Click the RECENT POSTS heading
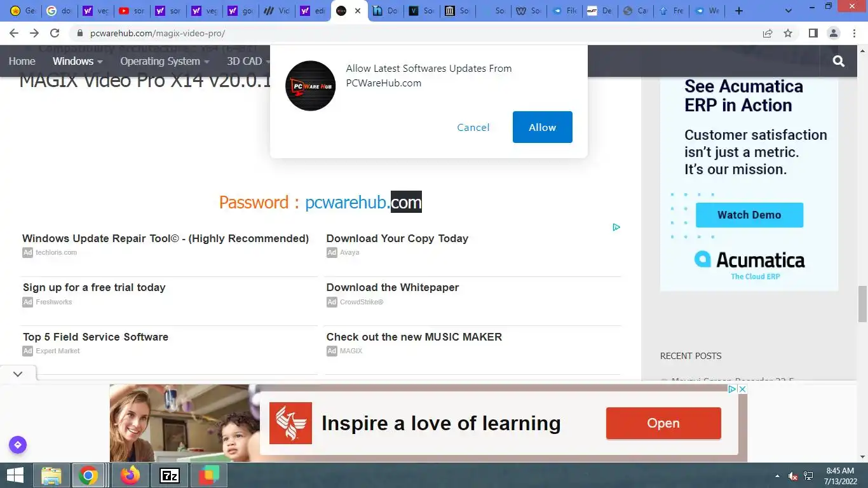The height and width of the screenshot is (488, 868). pos(691,356)
